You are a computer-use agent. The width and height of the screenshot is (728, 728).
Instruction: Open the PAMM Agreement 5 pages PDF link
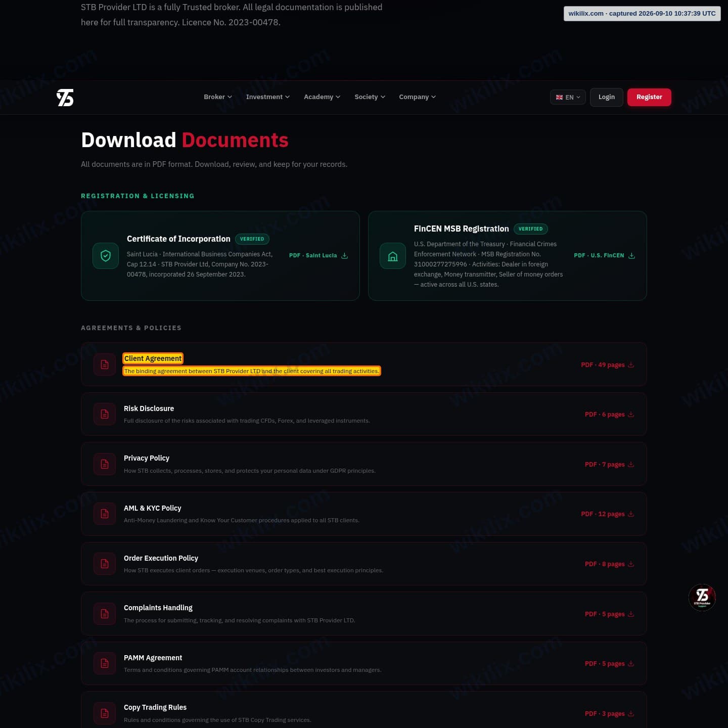(610, 663)
